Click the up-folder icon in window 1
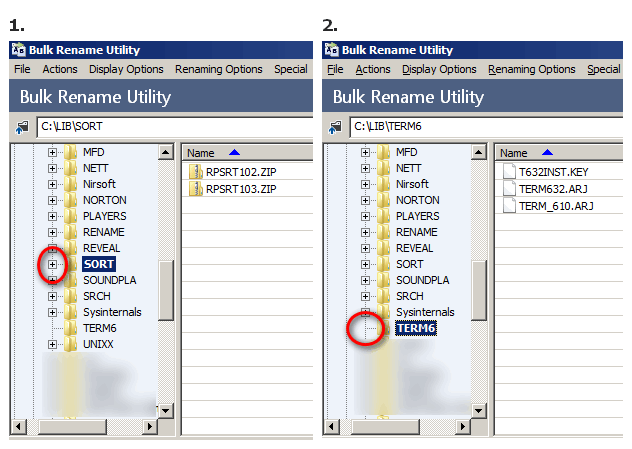 pyautogui.click(x=22, y=127)
